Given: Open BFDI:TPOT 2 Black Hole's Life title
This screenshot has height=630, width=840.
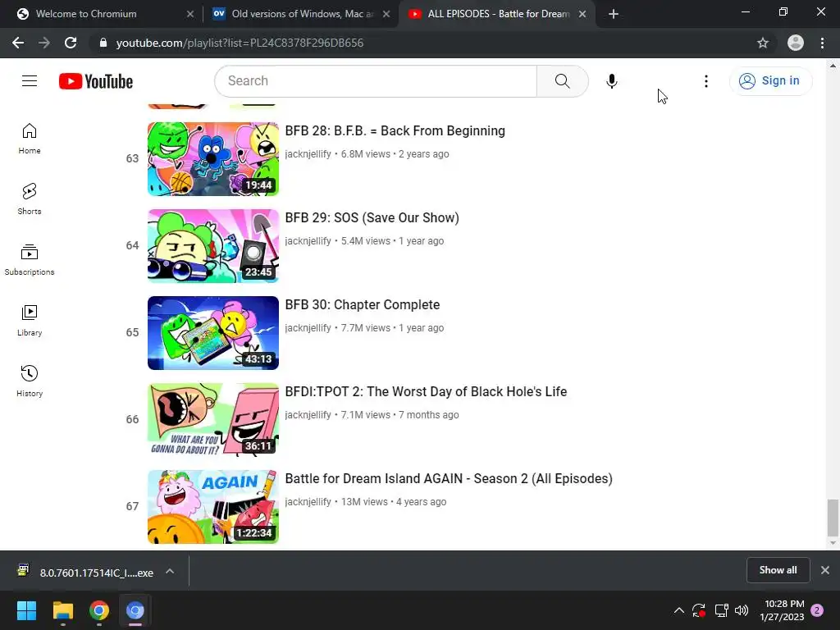Looking at the screenshot, I should 426,391.
